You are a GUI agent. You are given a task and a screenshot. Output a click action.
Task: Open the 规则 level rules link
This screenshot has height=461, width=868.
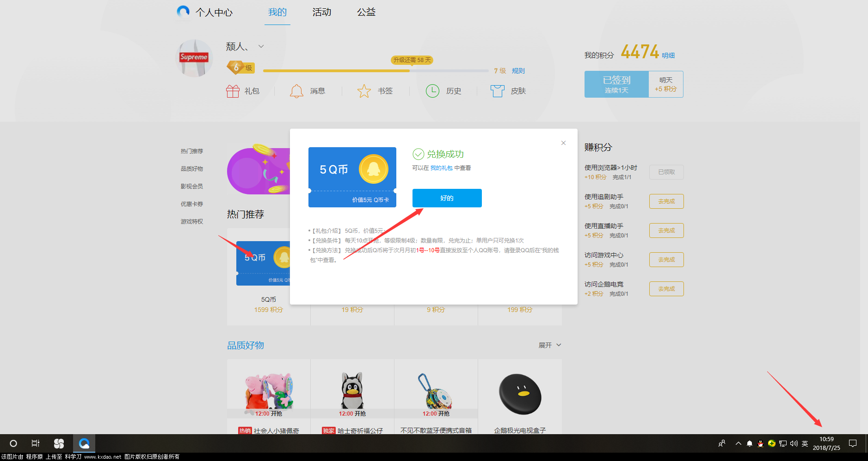pyautogui.click(x=518, y=71)
